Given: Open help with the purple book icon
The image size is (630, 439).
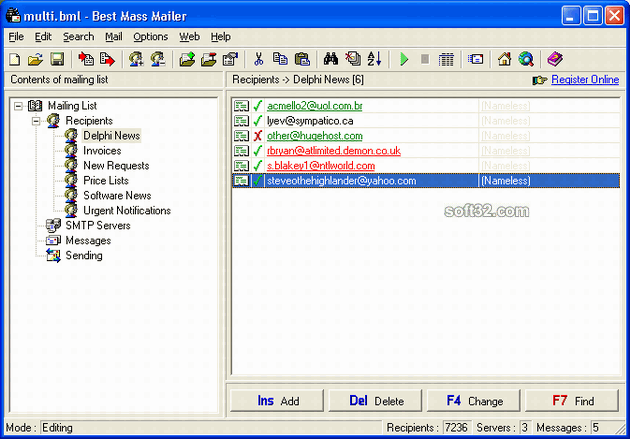Looking at the screenshot, I should [x=555, y=59].
